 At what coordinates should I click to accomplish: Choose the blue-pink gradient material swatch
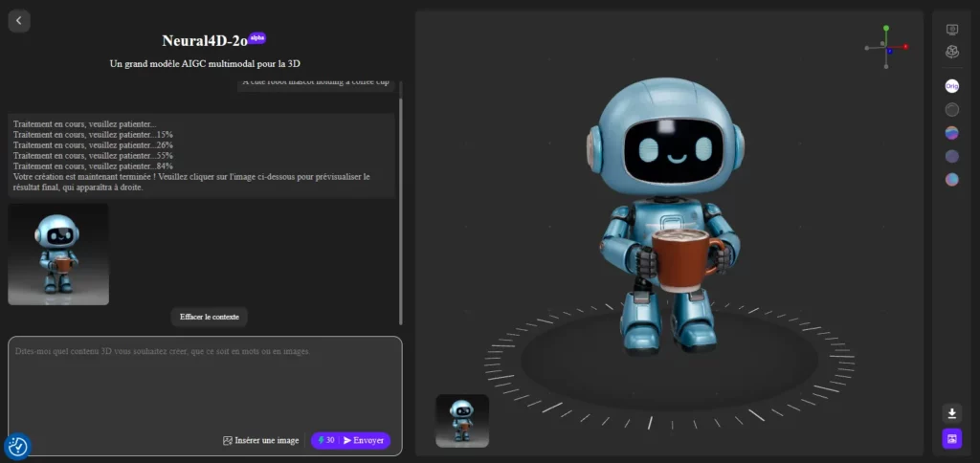pos(952,132)
